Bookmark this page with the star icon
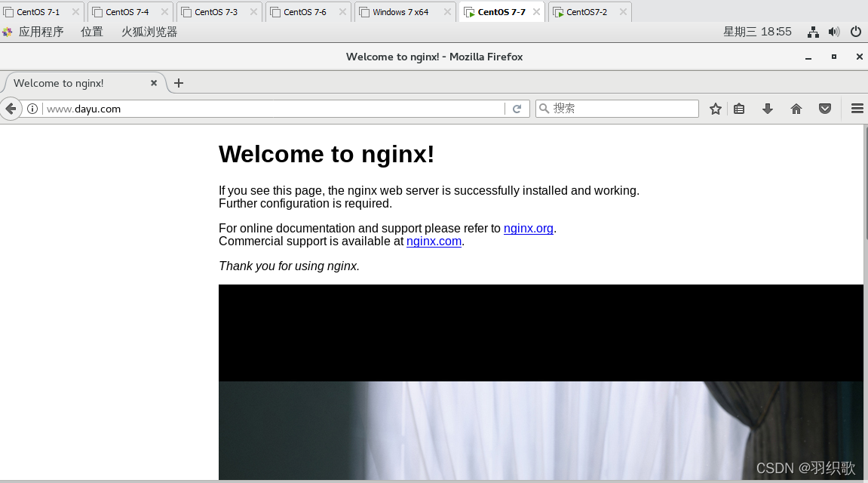 (x=715, y=109)
